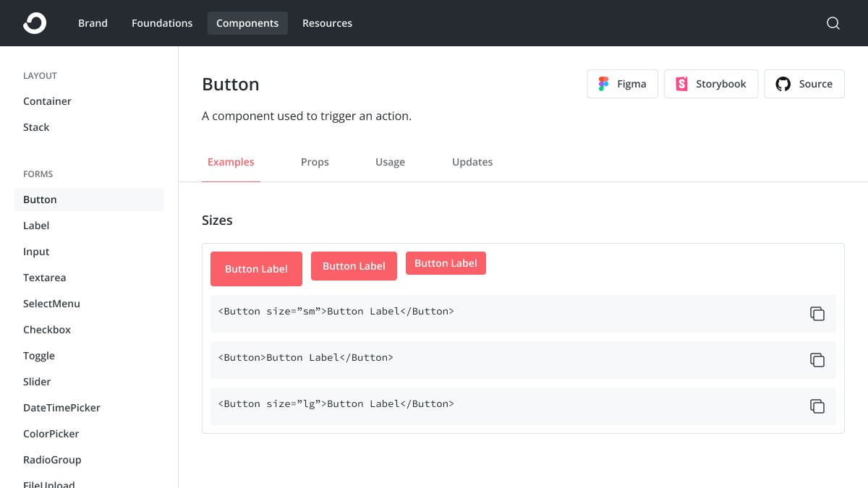This screenshot has width=868, height=488.
Task: Open the Usage tab
Action: [390, 162]
